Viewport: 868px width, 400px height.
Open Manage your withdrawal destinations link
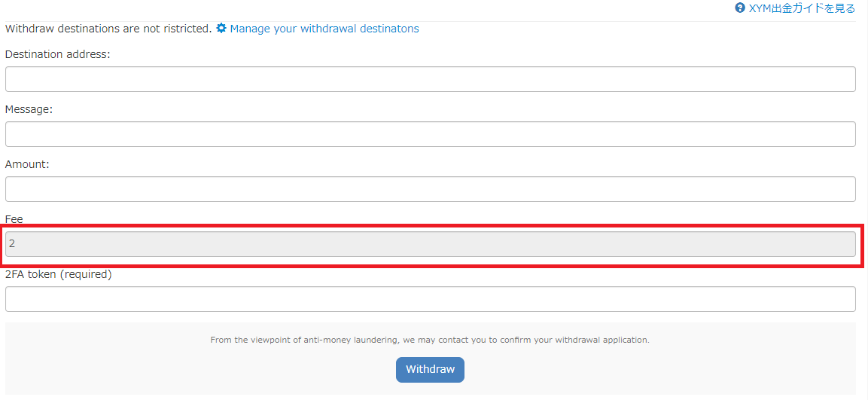324,29
